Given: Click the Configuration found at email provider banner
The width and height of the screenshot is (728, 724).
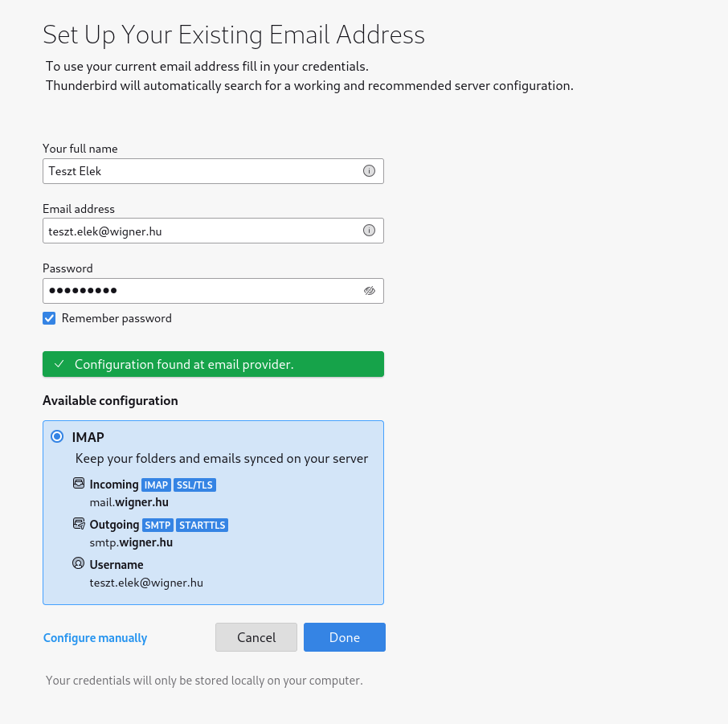Looking at the screenshot, I should (x=213, y=364).
